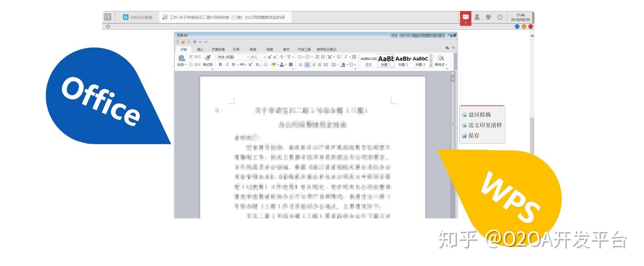
Task: Open the 文件(F) menu
Action: [x=181, y=35]
